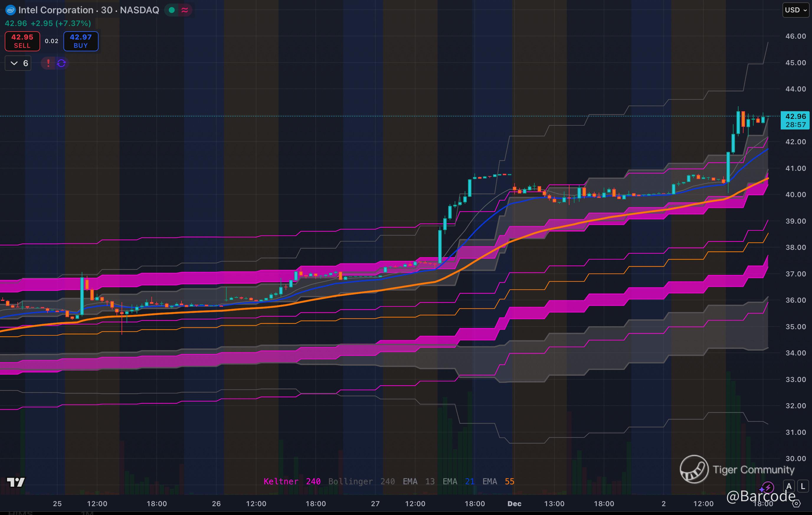The image size is (812, 515).
Task: Open chart settings hexagon gear icon
Action: point(796,503)
